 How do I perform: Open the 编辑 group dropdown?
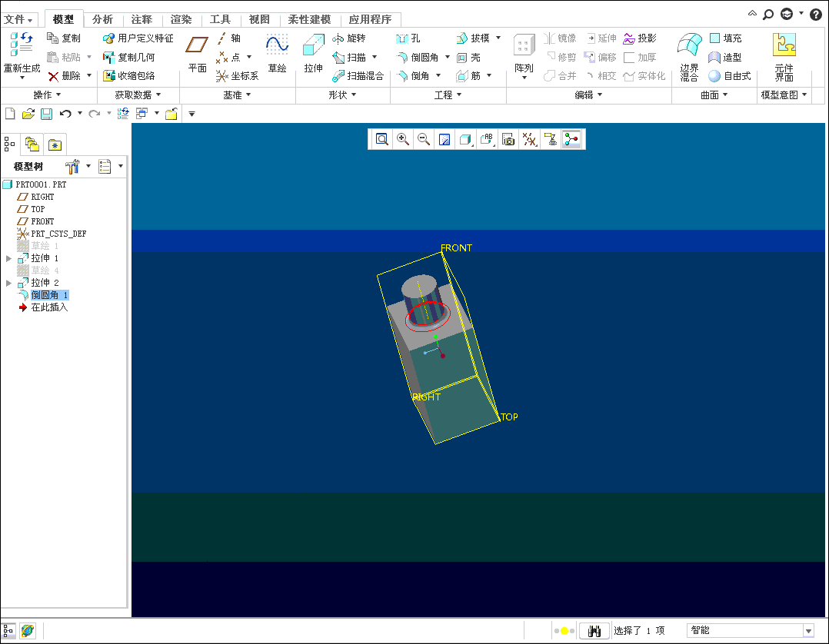tap(588, 95)
